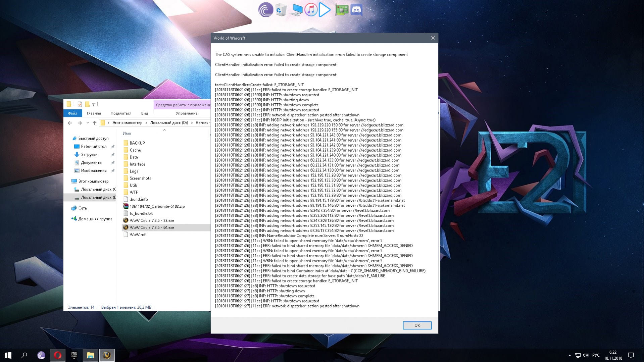This screenshot has height=362, width=644.
Task: Click Games in the address bar path
Action: 202,123
